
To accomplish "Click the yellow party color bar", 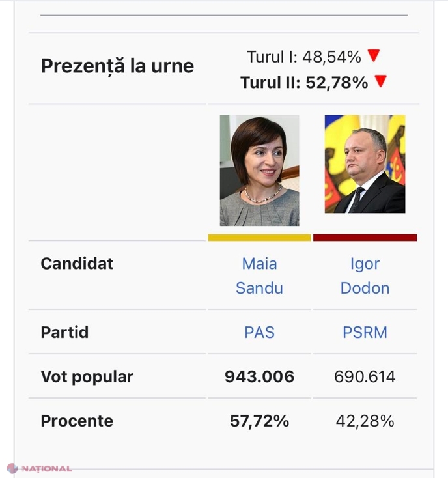I will pos(259,238).
